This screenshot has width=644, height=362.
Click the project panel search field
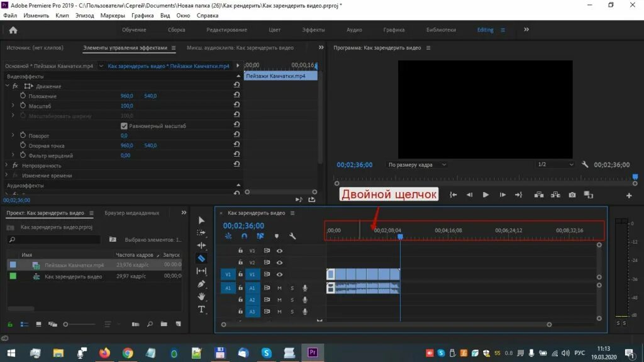point(53,239)
